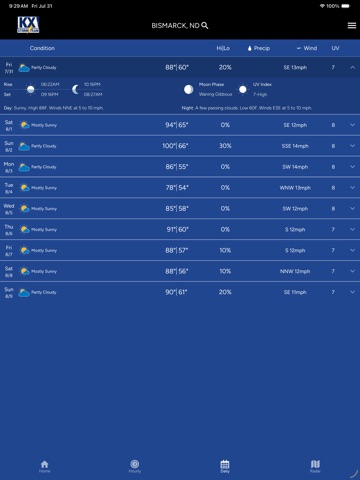Click the Wi-Fi status icon
The width and height of the screenshot is (360, 480).
[x=322, y=6]
